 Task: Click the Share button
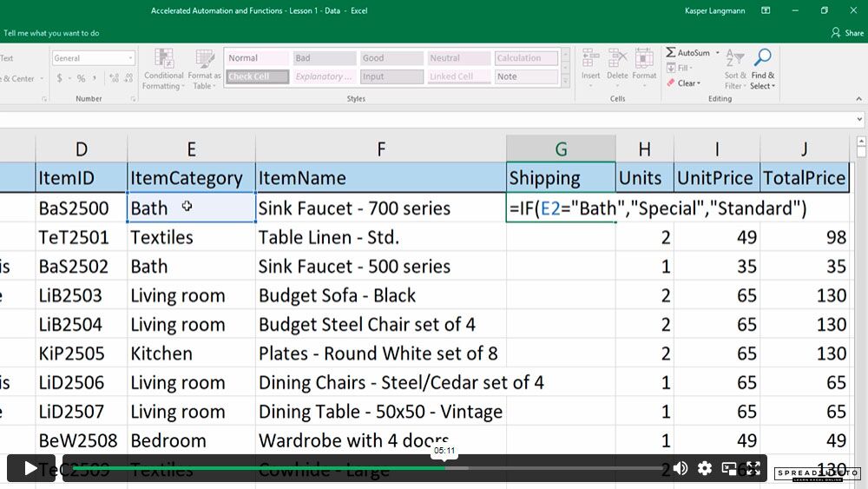847,33
